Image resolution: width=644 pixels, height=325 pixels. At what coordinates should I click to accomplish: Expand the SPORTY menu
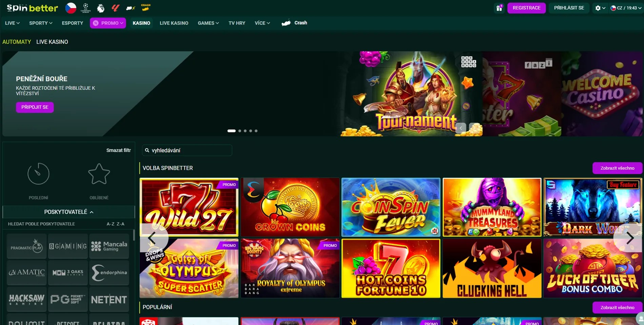[41, 23]
